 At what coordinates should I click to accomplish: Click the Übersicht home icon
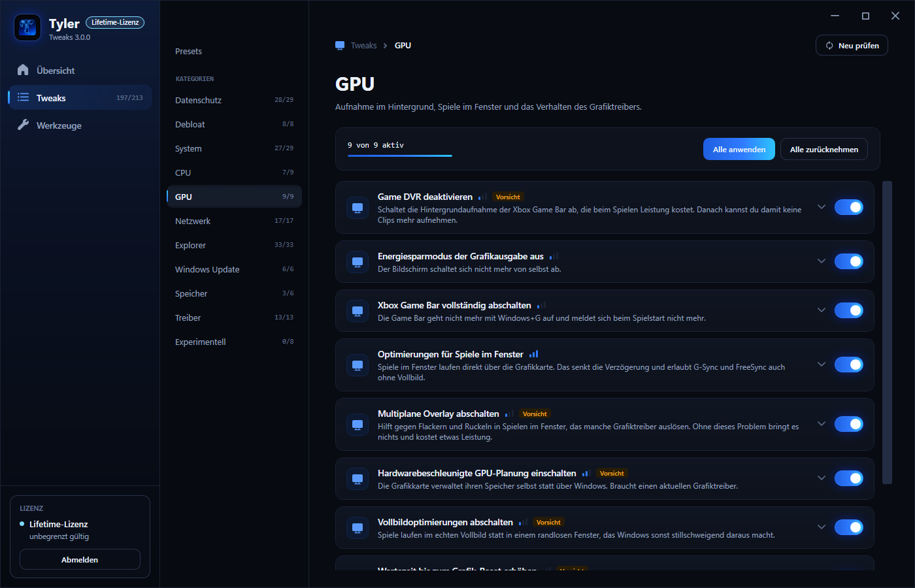[x=23, y=70]
